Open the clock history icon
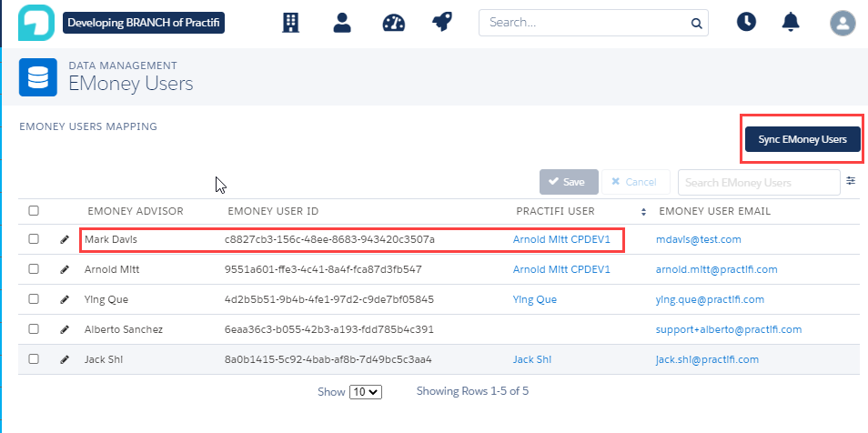Viewport: 868px width, 433px height. (x=746, y=22)
